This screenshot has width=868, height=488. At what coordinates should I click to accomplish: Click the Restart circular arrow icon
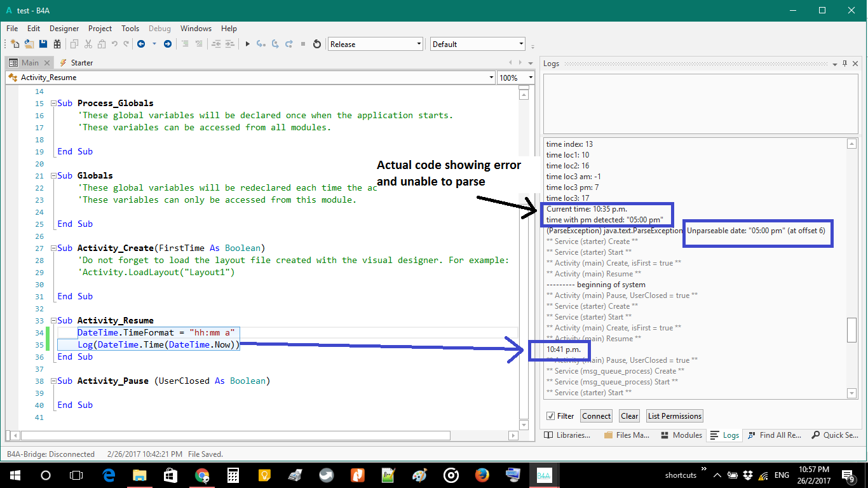(317, 44)
